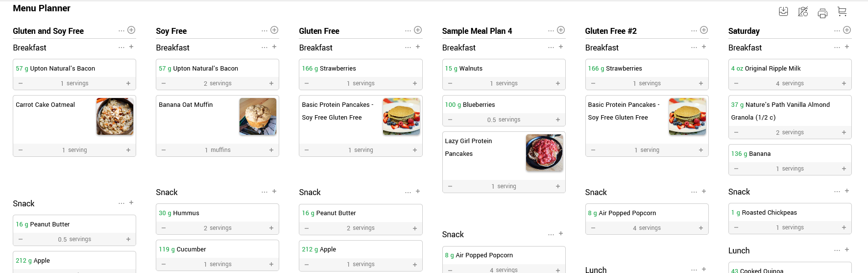Click the circled plus beside Gluten and Soy Free
Image resolution: width=868 pixels, height=273 pixels.
(x=131, y=30)
